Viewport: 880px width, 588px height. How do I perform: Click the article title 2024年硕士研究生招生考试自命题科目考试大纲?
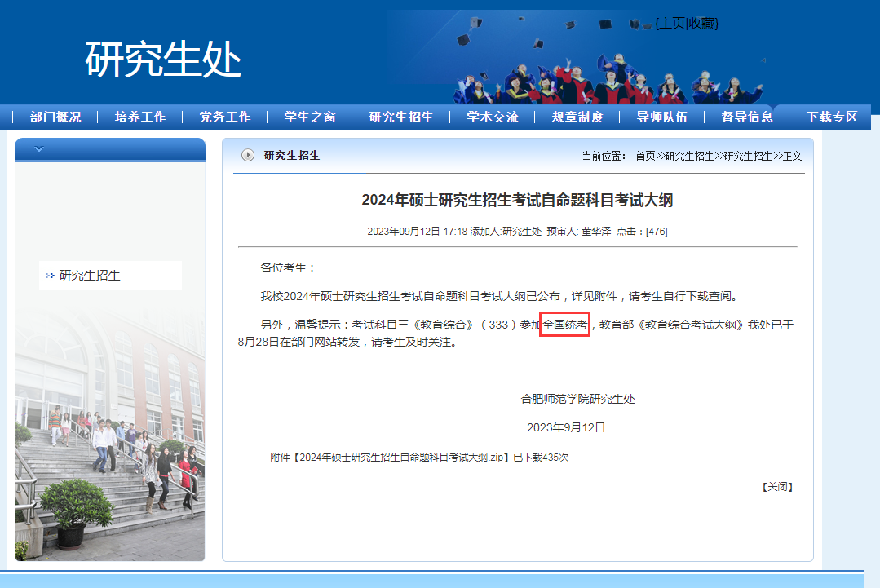coord(517,200)
